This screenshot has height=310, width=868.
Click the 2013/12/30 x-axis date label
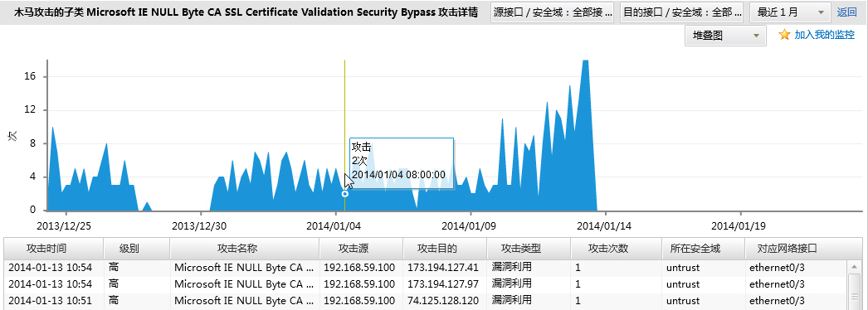pos(199,226)
